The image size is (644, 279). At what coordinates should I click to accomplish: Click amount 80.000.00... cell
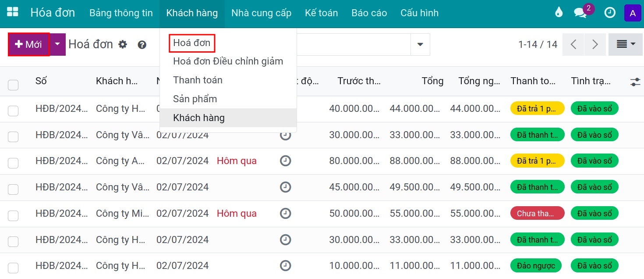coord(355,161)
